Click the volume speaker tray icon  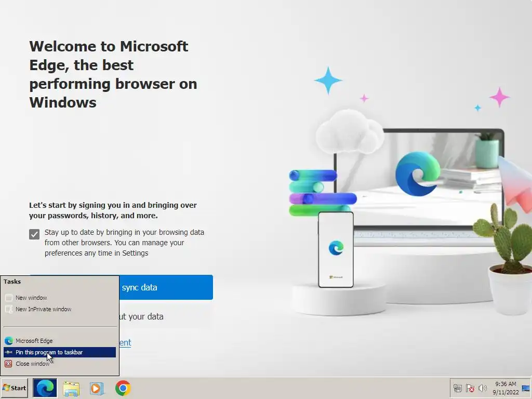[483, 388]
